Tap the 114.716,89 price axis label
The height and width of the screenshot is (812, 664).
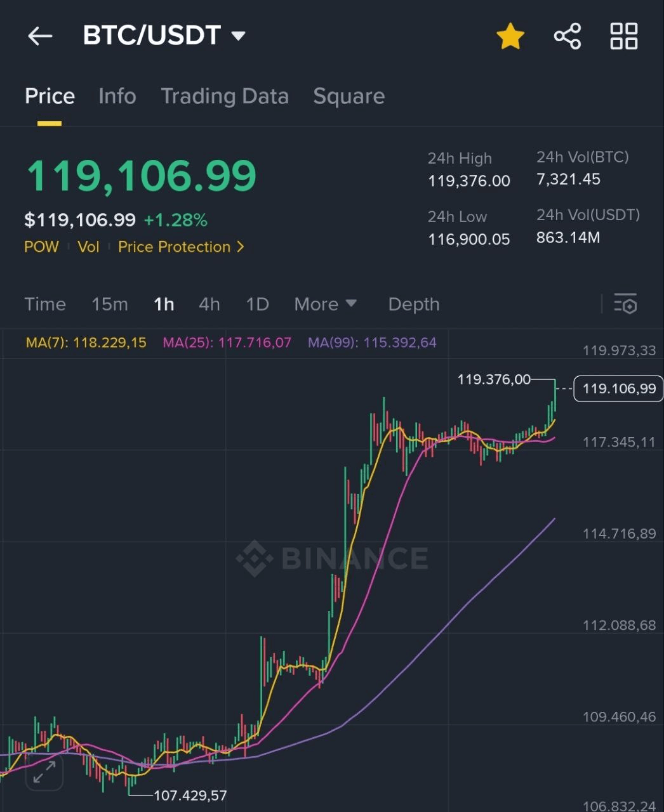coord(619,534)
